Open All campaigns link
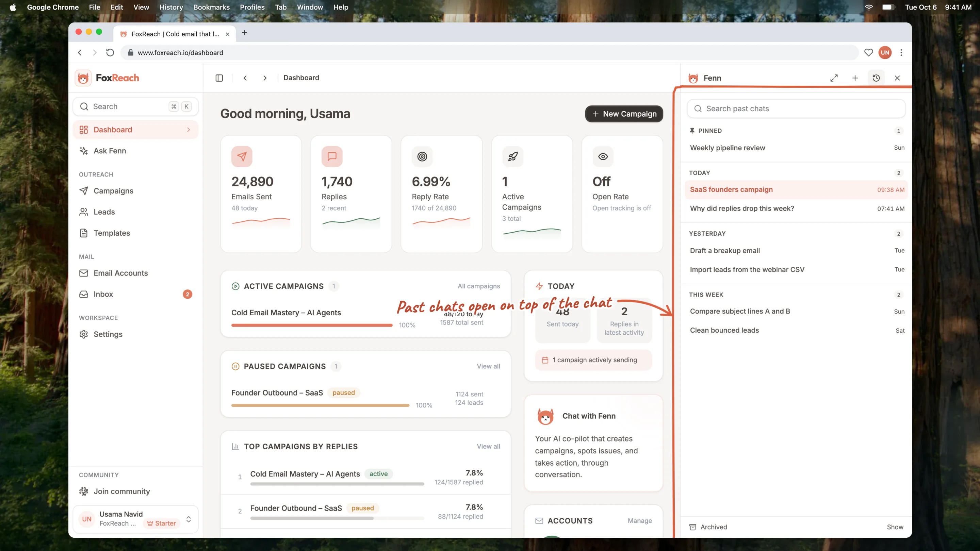This screenshot has height=551, width=980. (x=478, y=286)
